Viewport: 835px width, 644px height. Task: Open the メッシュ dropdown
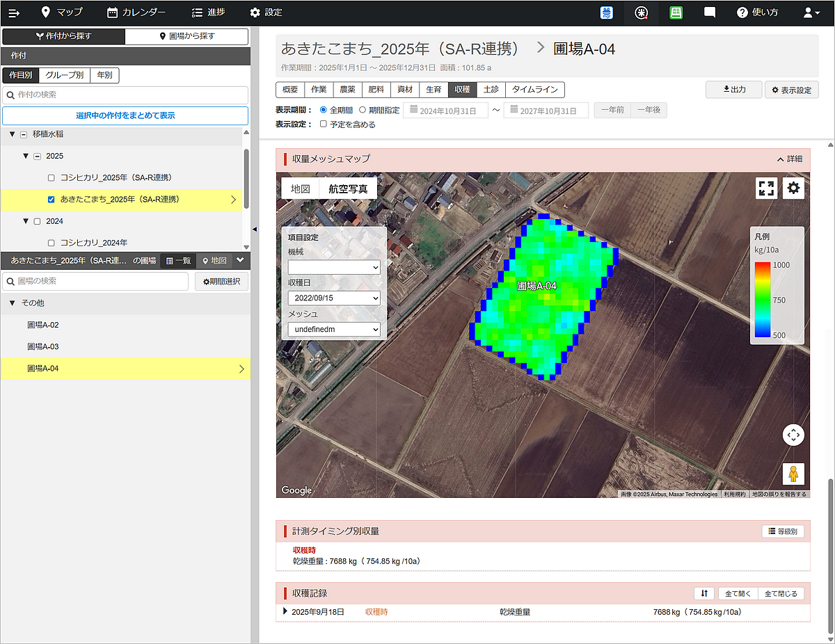pyautogui.click(x=334, y=329)
